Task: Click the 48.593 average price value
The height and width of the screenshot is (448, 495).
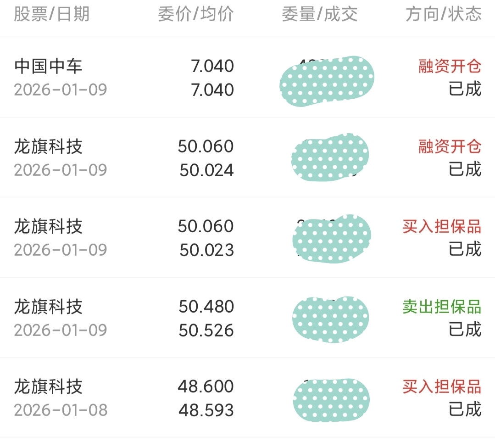Action: click(x=206, y=410)
